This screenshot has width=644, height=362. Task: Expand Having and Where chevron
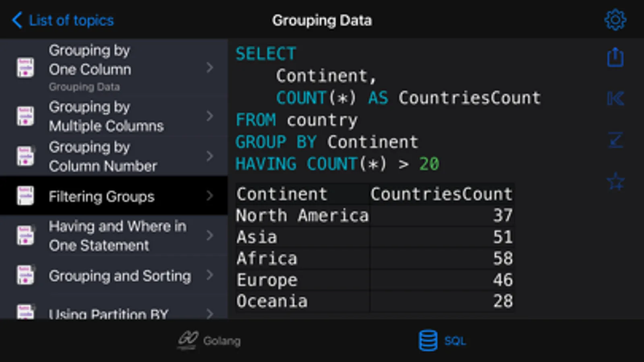(x=209, y=235)
